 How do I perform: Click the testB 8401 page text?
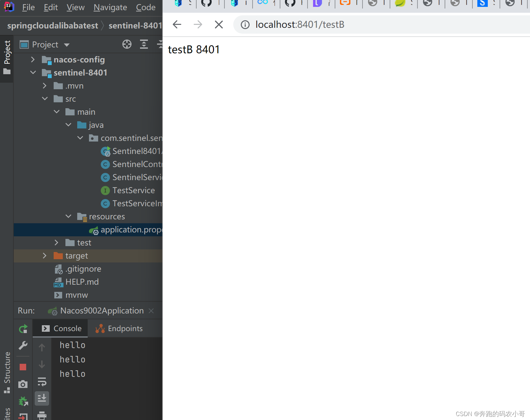[x=194, y=49]
